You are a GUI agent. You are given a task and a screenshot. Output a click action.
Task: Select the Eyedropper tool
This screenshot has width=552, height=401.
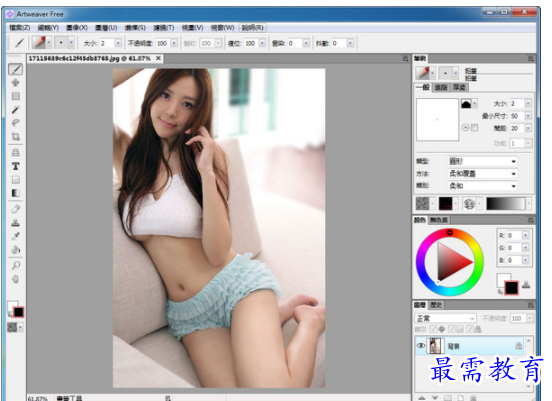(15, 236)
